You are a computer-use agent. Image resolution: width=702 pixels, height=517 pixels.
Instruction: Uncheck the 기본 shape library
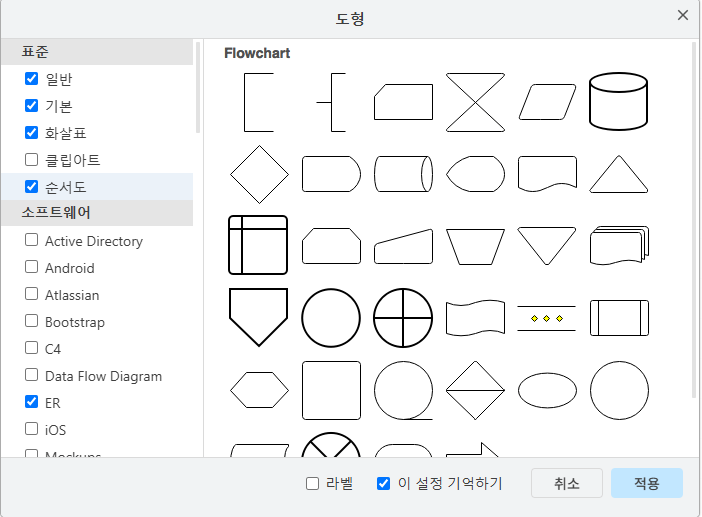(31, 106)
